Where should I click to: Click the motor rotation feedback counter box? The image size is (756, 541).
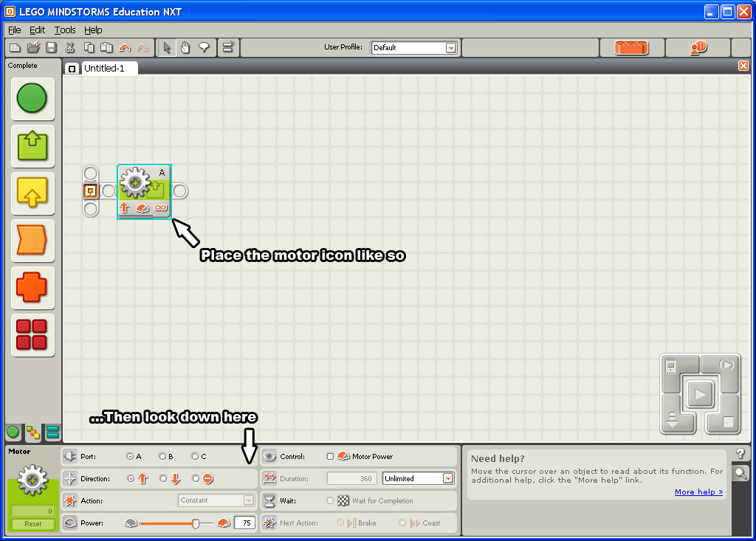tap(32, 511)
